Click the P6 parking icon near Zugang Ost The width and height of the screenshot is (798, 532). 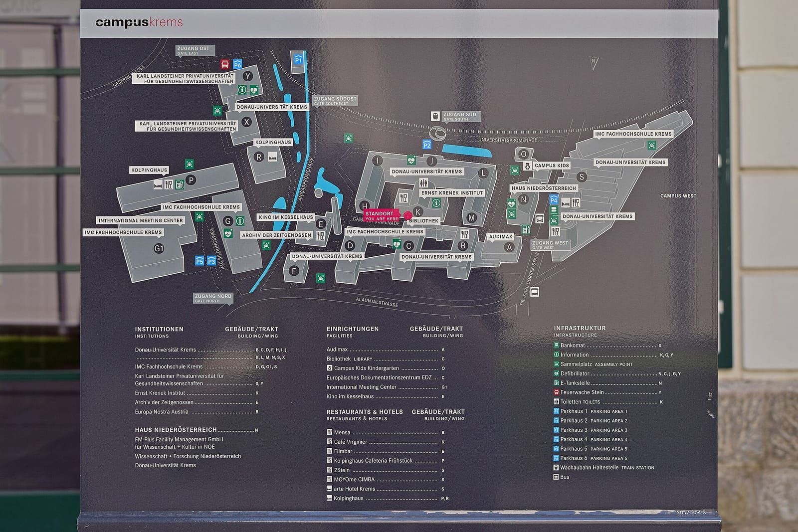[237, 64]
